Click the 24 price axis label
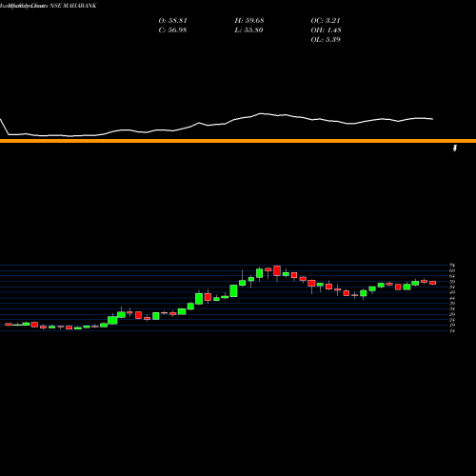Screen dimensions: 476x476 pos(452,320)
